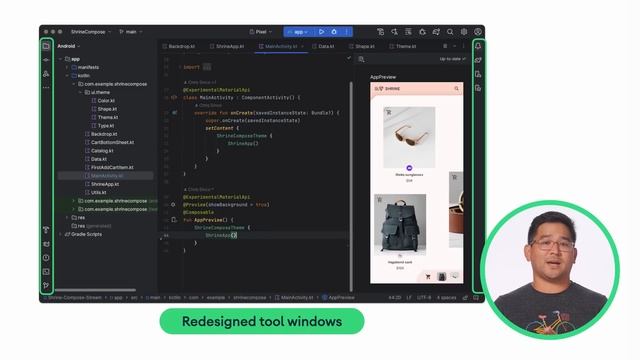
Task: Open IDE settings gear icon
Action: pyautogui.click(x=464, y=31)
